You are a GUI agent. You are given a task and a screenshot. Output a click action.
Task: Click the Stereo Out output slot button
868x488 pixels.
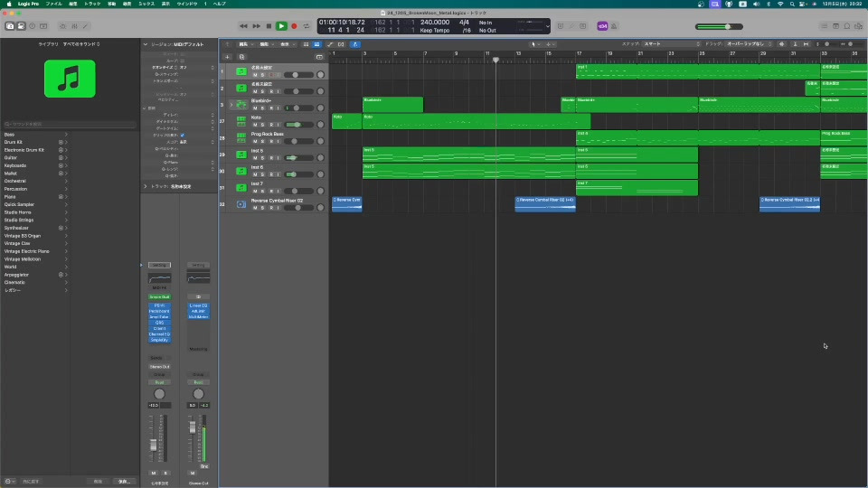(160, 365)
